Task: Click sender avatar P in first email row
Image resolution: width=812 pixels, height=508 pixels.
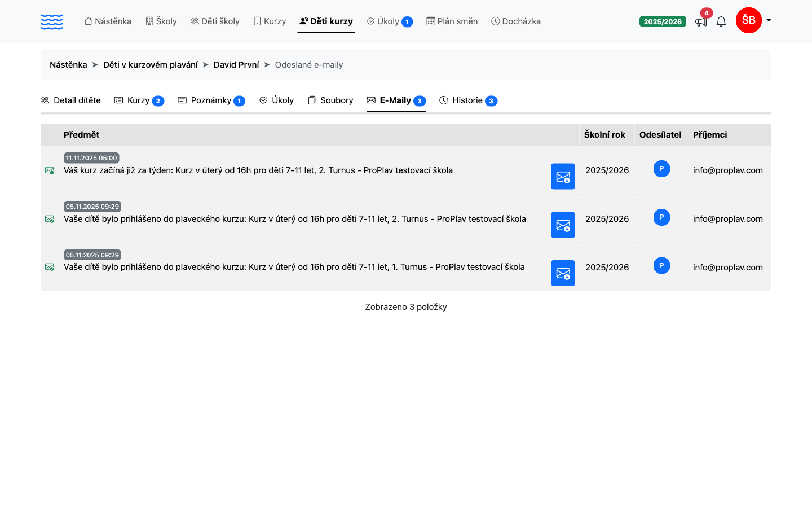Action: pyautogui.click(x=661, y=169)
